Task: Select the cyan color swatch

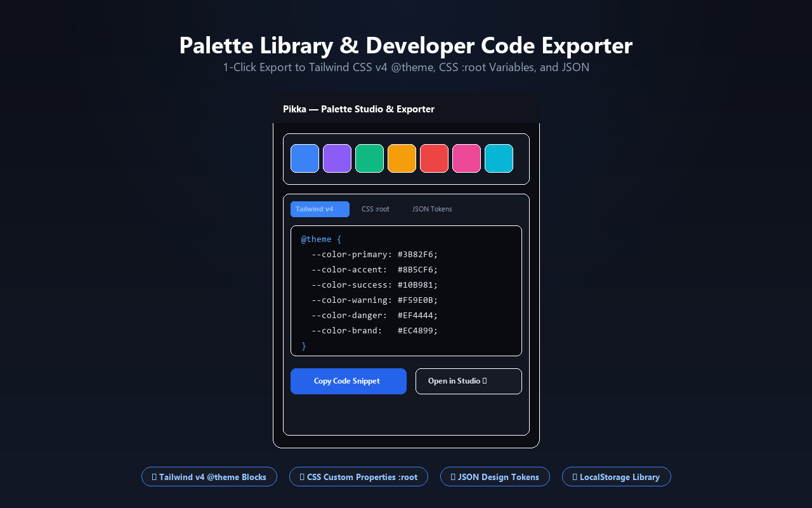Action: [499, 158]
